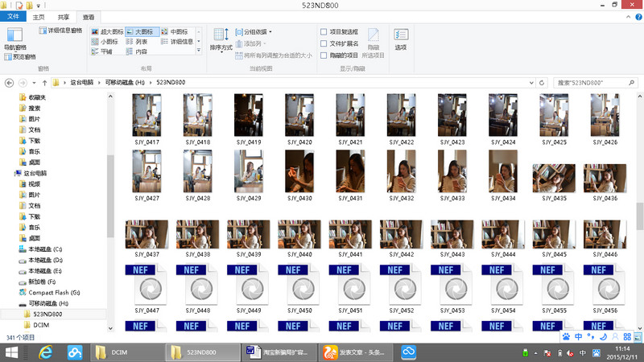
Task: Open the group by (分组依据) dropdown
Action: pos(254,32)
